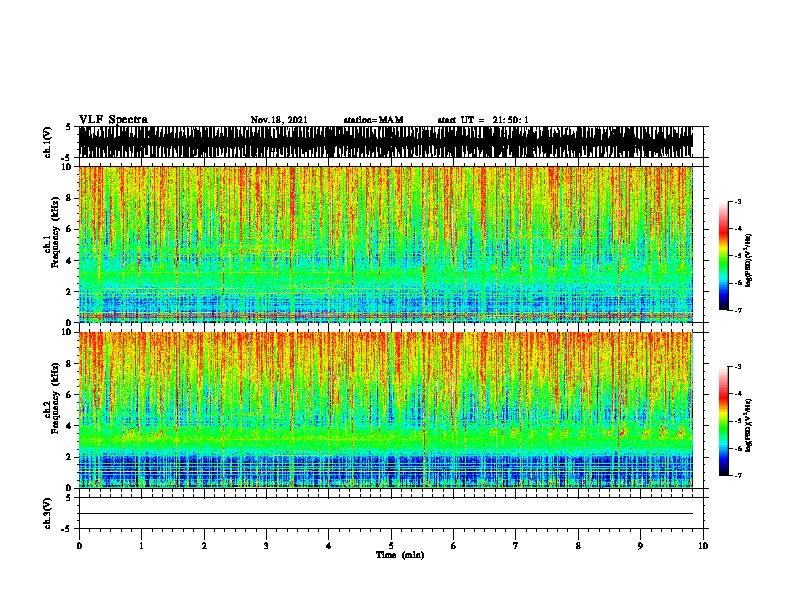The image size is (792, 612).
Task: Click tick label 2 on the Time axis
Action: click(204, 546)
